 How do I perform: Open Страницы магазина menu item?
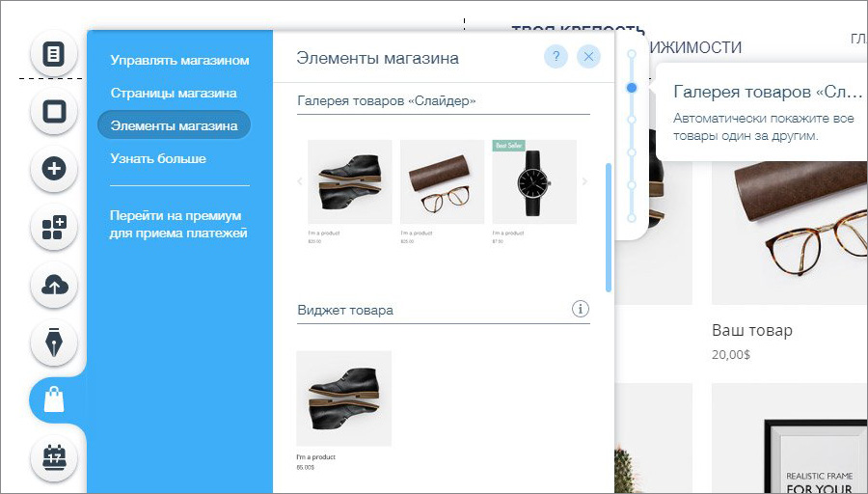point(174,93)
